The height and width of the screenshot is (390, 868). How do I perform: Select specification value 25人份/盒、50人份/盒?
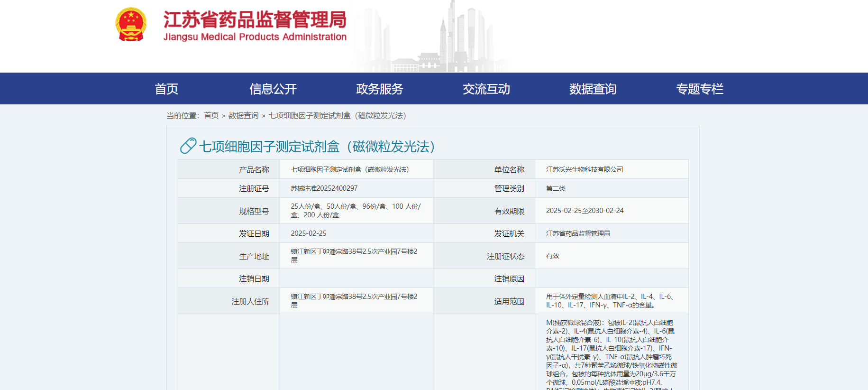coord(356,211)
